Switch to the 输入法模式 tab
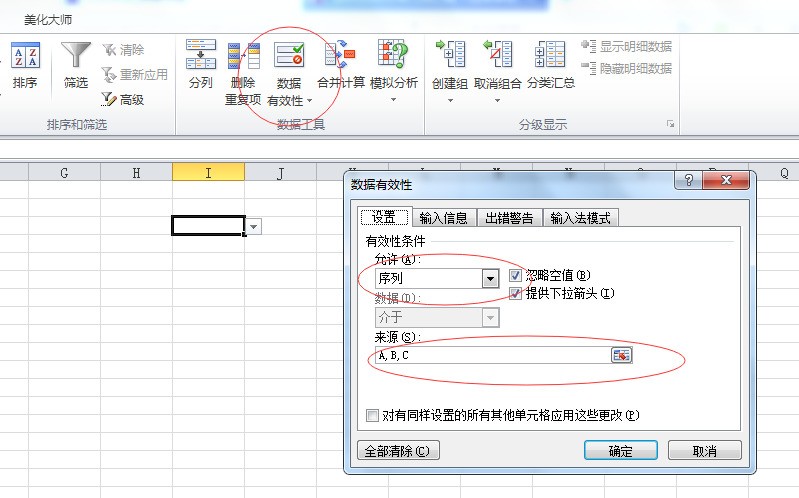The image size is (799, 498). tap(580, 218)
